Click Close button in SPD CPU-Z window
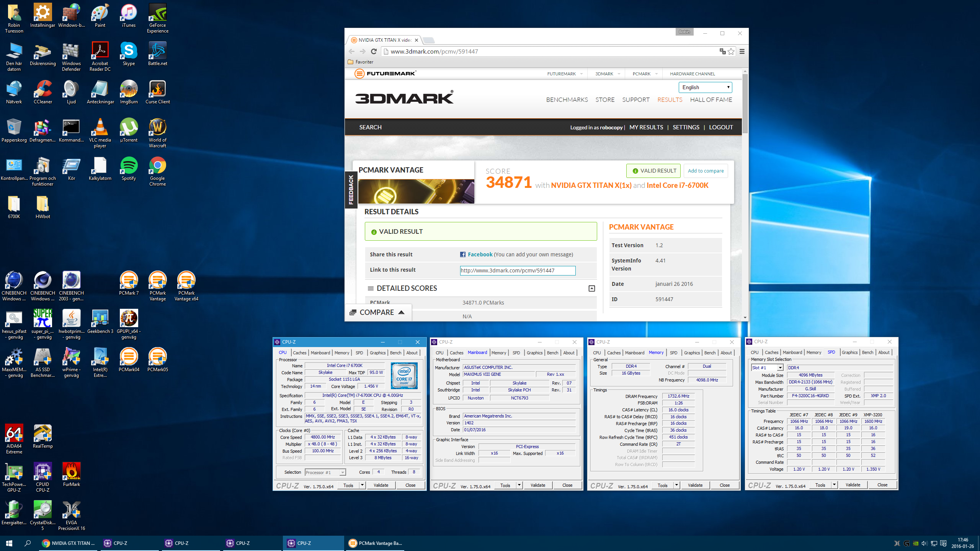This screenshot has height=551, width=980. point(882,485)
